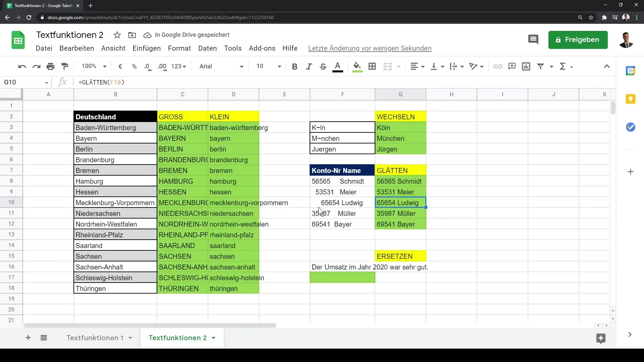Toggle bold formatting

[x=294, y=66]
